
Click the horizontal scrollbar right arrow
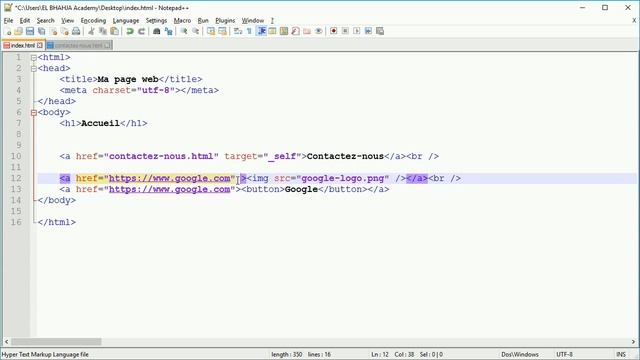[x=633, y=342]
